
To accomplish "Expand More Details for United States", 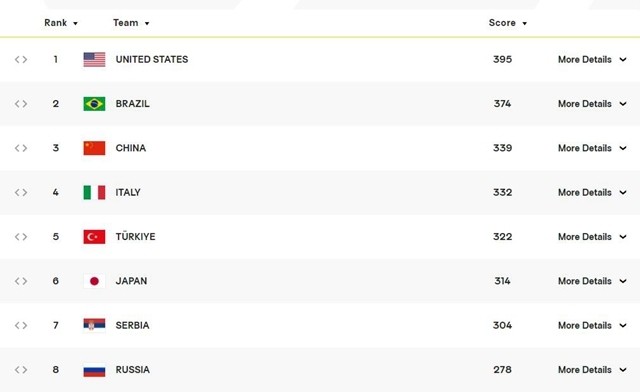I will point(592,60).
